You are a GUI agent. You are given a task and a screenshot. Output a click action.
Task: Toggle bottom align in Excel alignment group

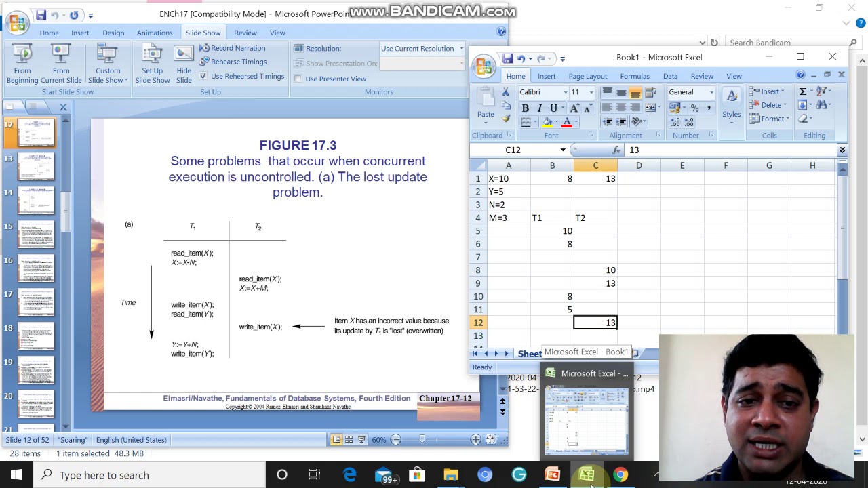pyautogui.click(x=635, y=93)
